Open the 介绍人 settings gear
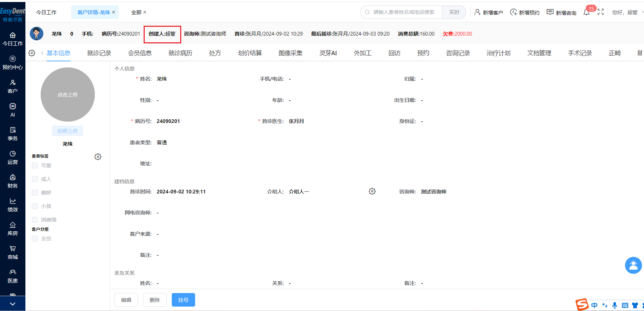 pyautogui.click(x=372, y=191)
